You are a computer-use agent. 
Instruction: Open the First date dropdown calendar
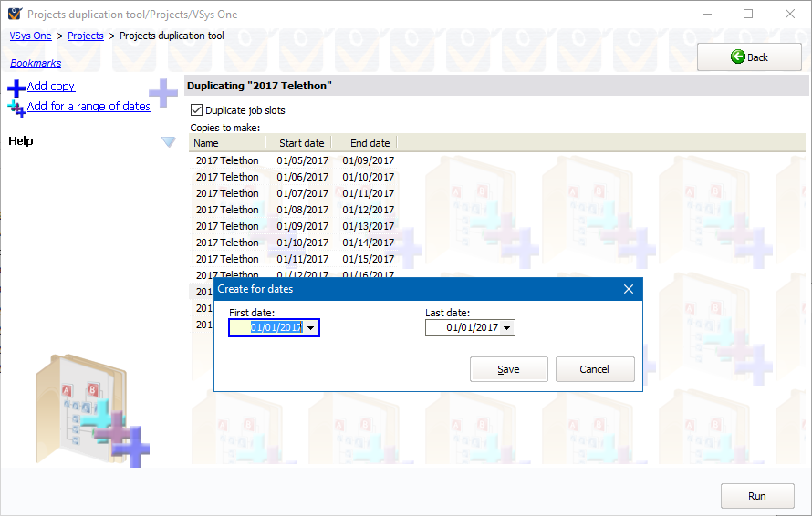click(x=311, y=328)
